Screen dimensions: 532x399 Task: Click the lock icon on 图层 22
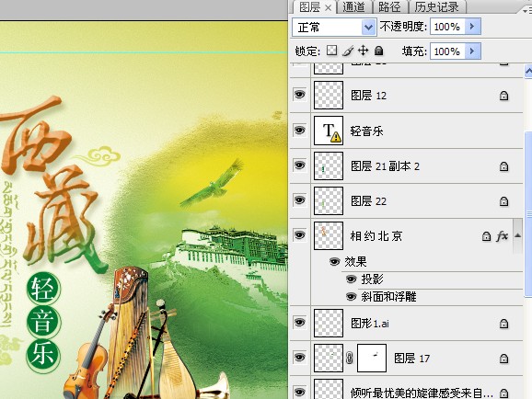[x=503, y=201]
